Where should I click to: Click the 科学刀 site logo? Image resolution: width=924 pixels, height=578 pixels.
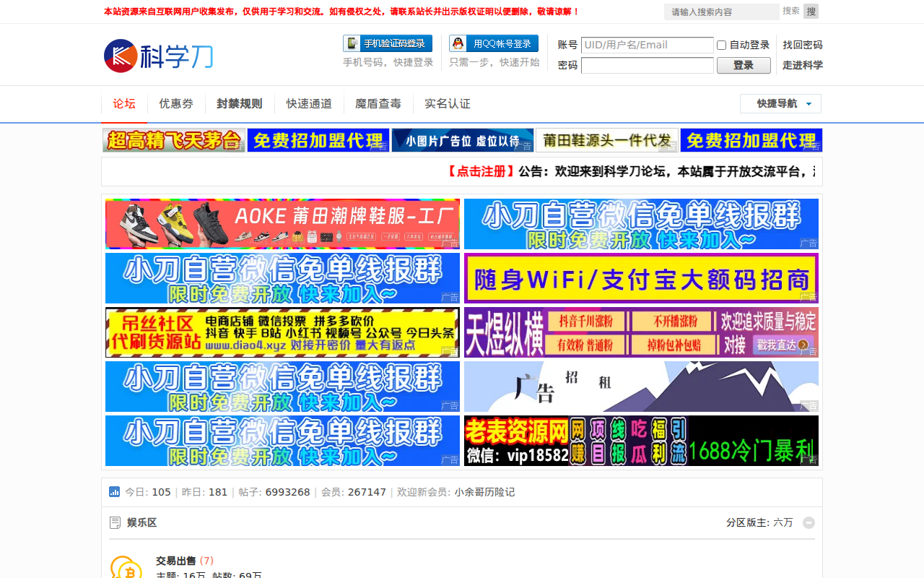[158, 56]
